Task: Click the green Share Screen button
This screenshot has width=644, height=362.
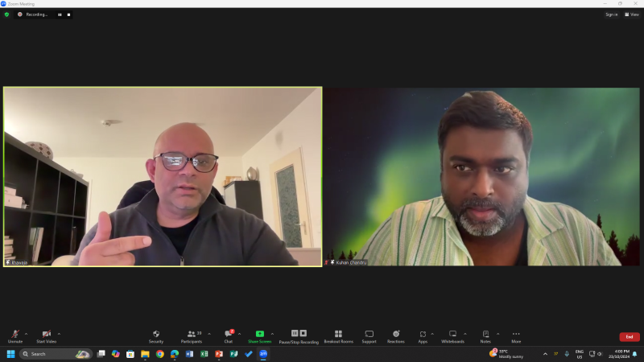Action: [259, 335]
